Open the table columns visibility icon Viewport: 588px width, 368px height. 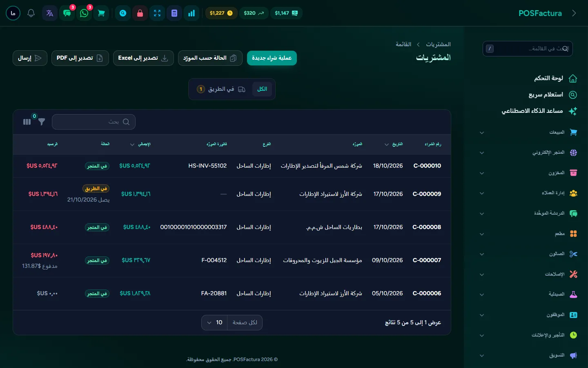click(27, 122)
